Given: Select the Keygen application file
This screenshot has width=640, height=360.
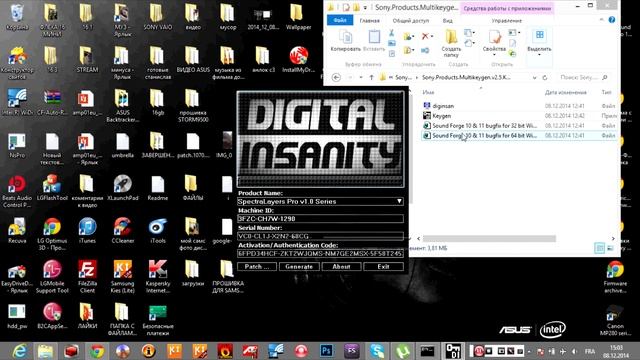Looking at the screenshot, I should coord(442,116).
